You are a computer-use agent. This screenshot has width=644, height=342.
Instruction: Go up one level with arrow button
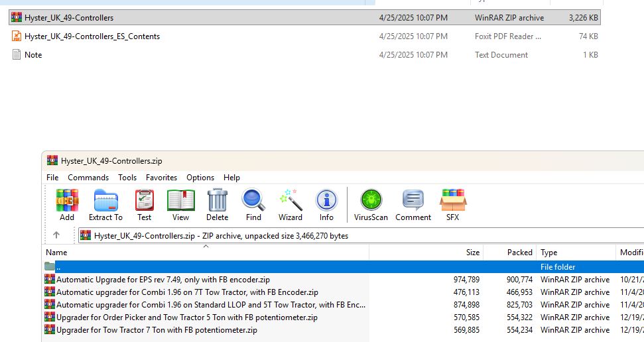coord(56,235)
